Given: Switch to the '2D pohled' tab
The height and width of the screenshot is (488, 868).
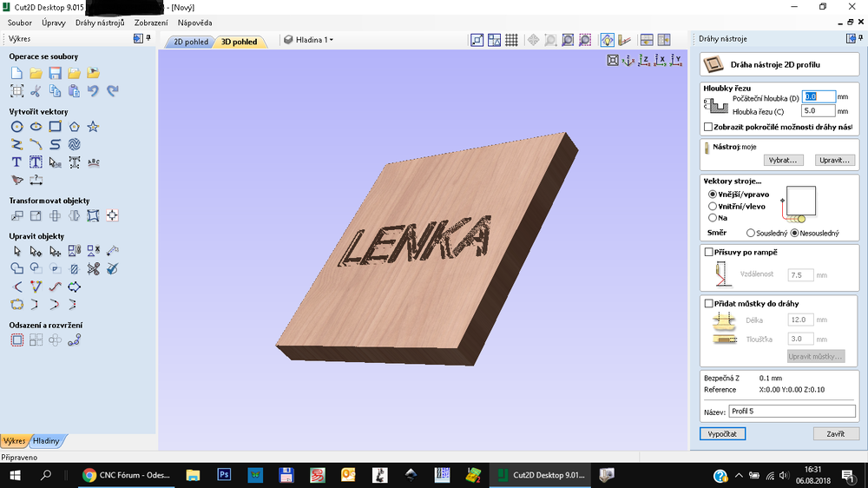Looking at the screenshot, I should [x=190, y=41].
